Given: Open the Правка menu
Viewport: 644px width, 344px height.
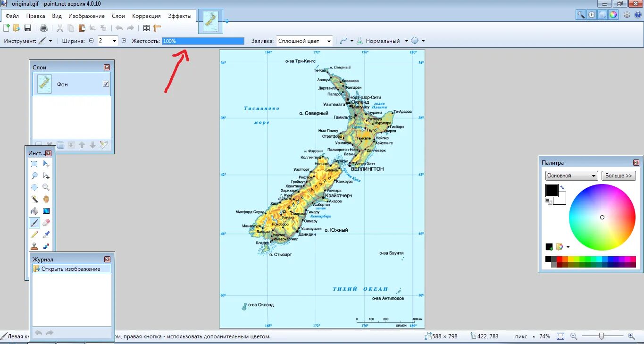Looking at the screenshot, I should pos(36,16).
